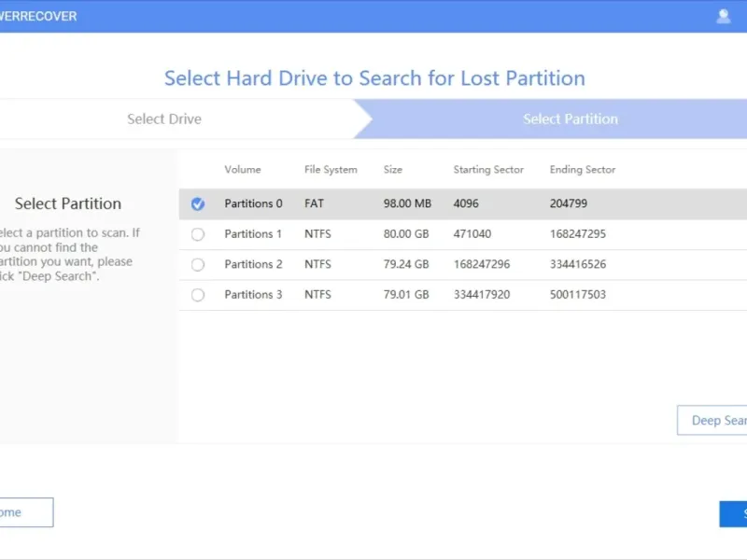The image size is (747, 560).
Task: Select the Partitions 2 radio button
Action: pyautogui.click(x=198, y=265)
